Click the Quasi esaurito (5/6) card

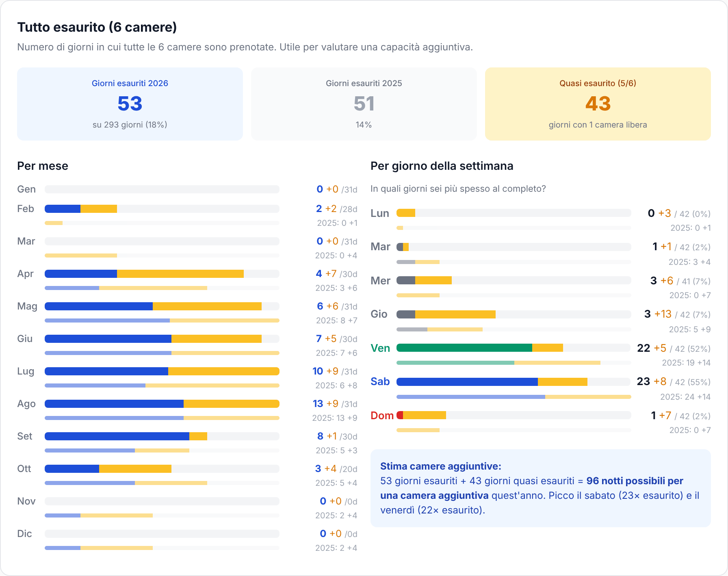[x=598, y=104]
